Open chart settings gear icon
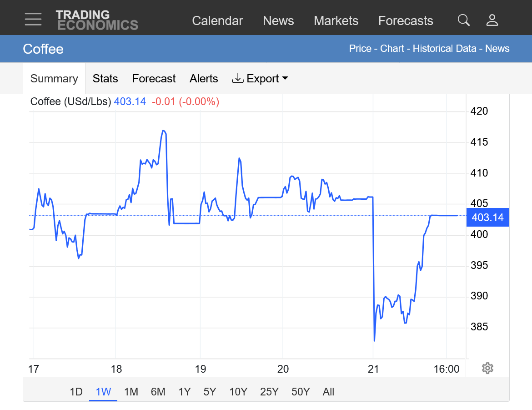Screen dimensions: 532x410 [x=487, y=368]
